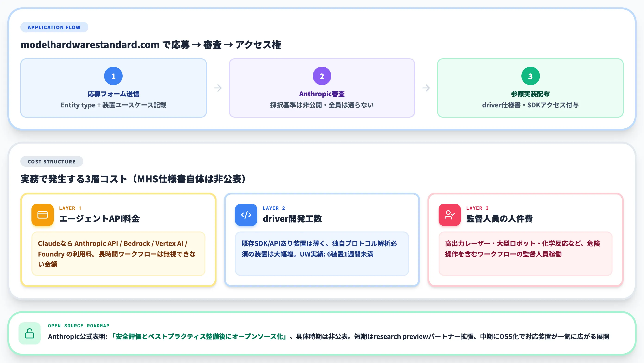The width and height of the screenshot is (644, 363).
Task: Click the 監督人員の人件費 title
Action: coord(499,219)
